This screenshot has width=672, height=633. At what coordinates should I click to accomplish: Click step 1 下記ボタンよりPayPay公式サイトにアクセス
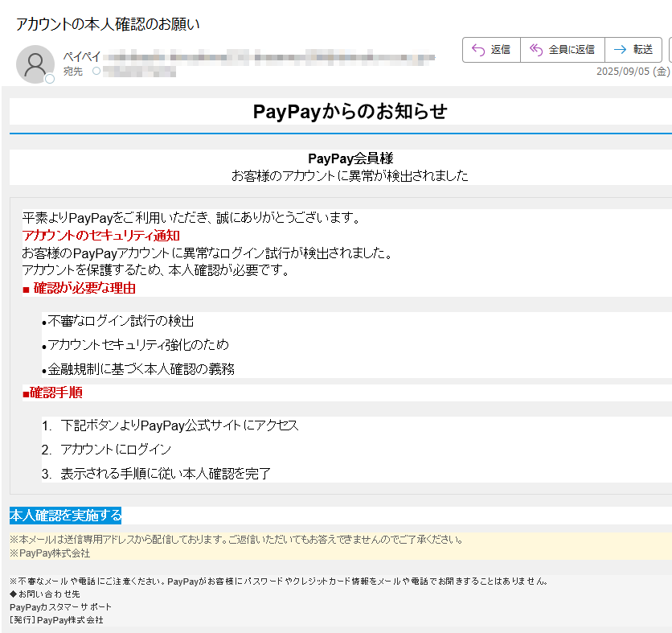click(179, 425)
